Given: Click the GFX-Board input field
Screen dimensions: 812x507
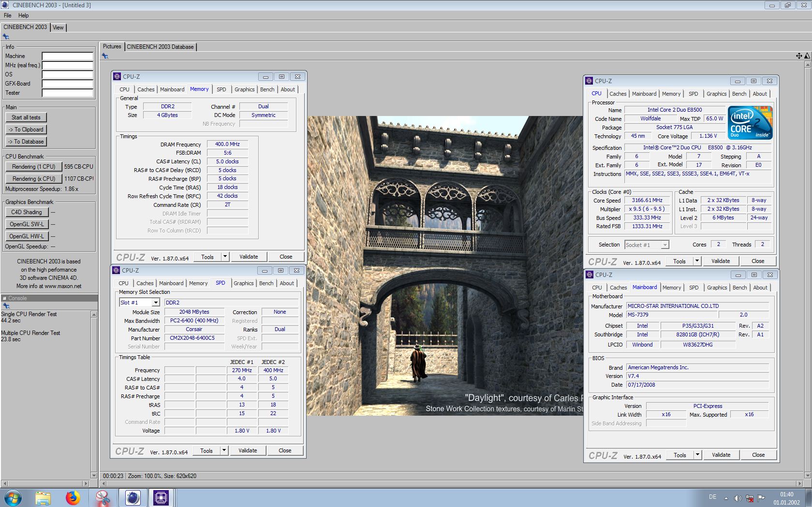Looking at the screenshot, I should tap(68, 84).
